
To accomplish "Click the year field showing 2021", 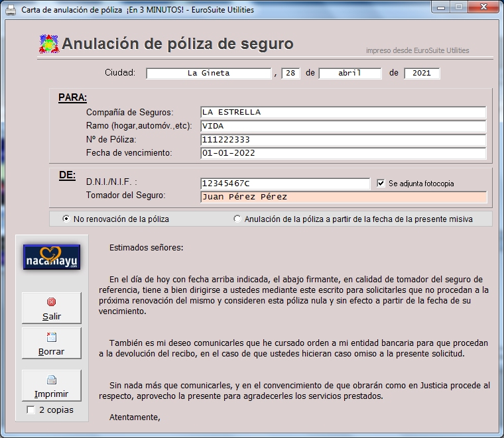I will point(421,73).
